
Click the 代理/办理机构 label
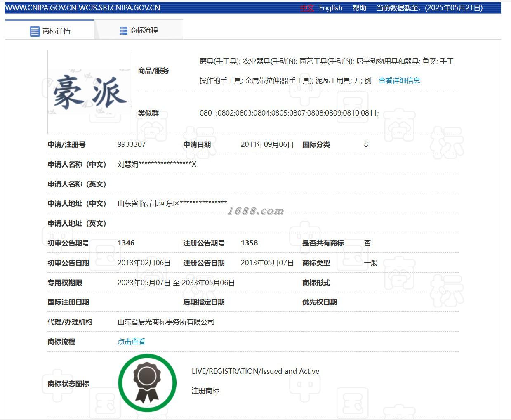click(x=70, y=322)
